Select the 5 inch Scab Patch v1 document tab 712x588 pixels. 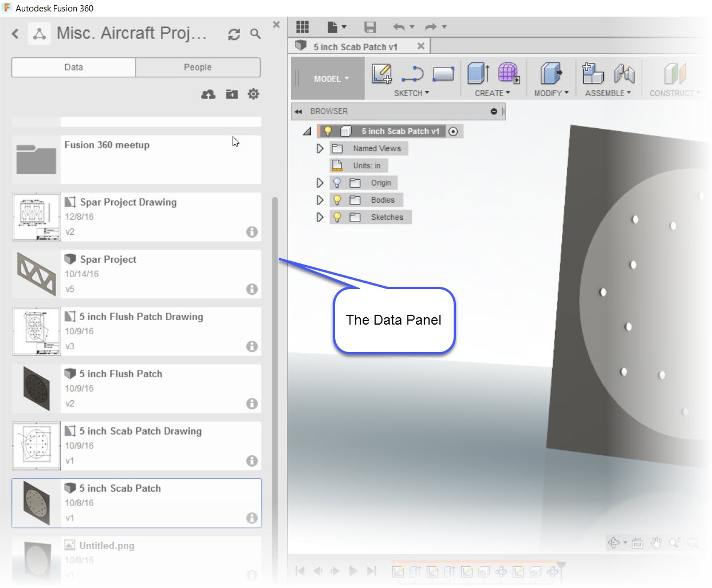pos(355,46)
